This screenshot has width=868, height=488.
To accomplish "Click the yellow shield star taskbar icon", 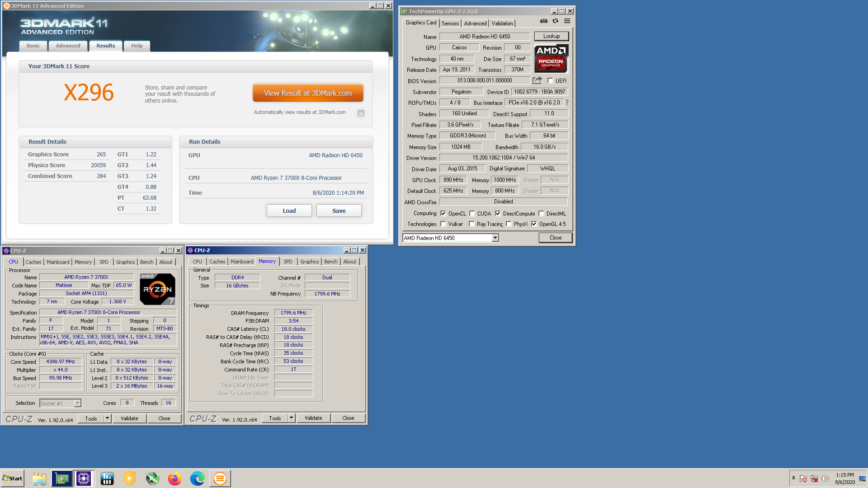I will tap(130, 479).
